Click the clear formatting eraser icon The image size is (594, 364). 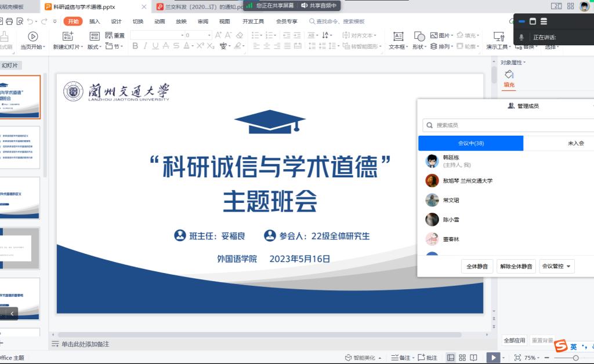tap(240, 35)
